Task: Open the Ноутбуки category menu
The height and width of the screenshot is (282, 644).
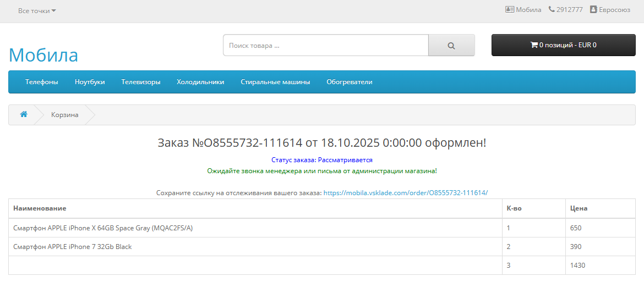Action: [x=90, y=82]
